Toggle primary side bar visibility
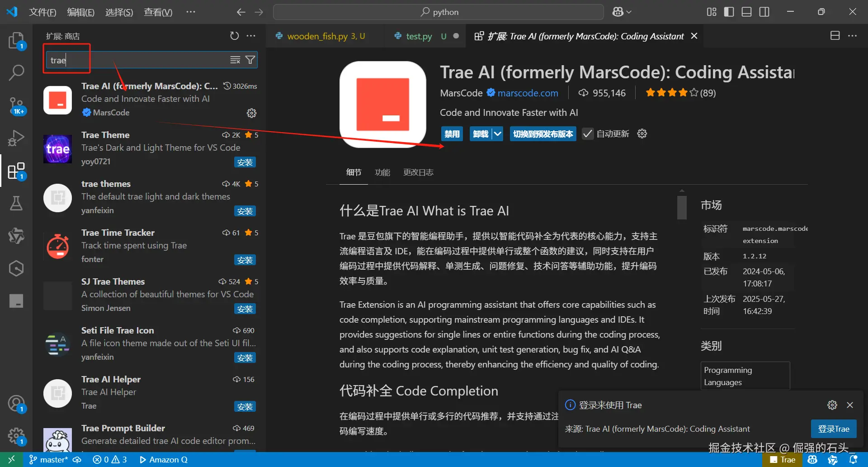The height and width of the screenshot is (467, 868). click(729, 12)
